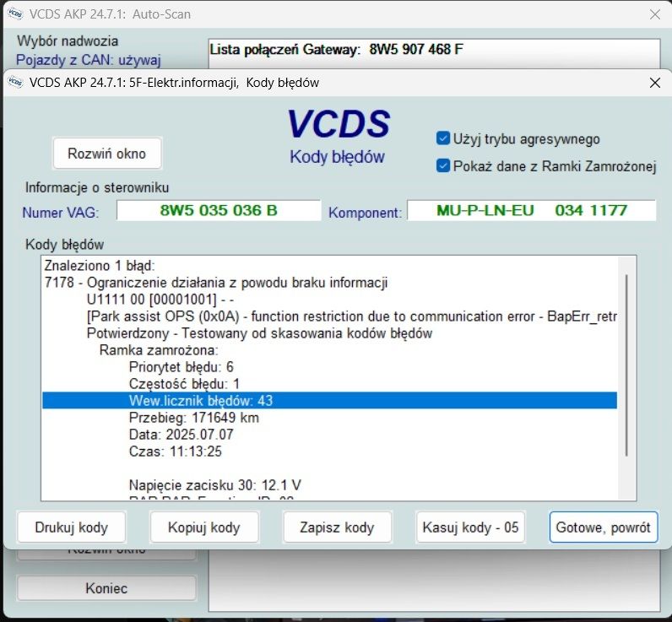Toggle Użyj trybu agresywnego checkbox
Viewport: 672px width, 622px height.
(x=442, y=138)
